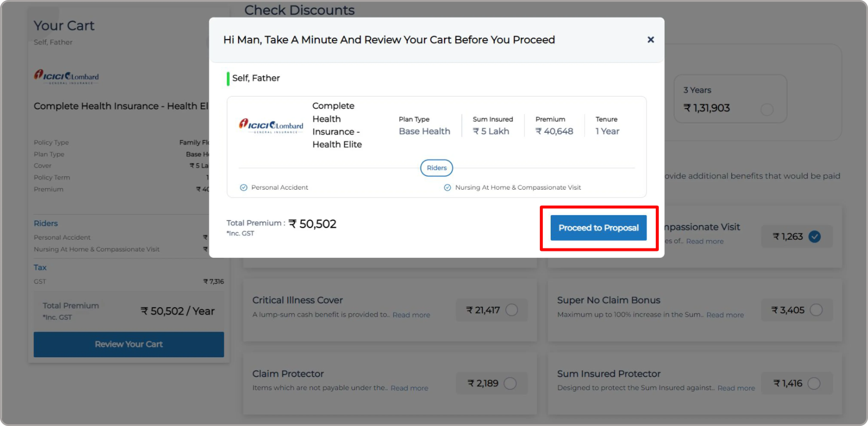Image resolution: width=868 pixels, height=426 pixels.
Task: Click the Review Your Cart button
Action: [x=129, y=344]
